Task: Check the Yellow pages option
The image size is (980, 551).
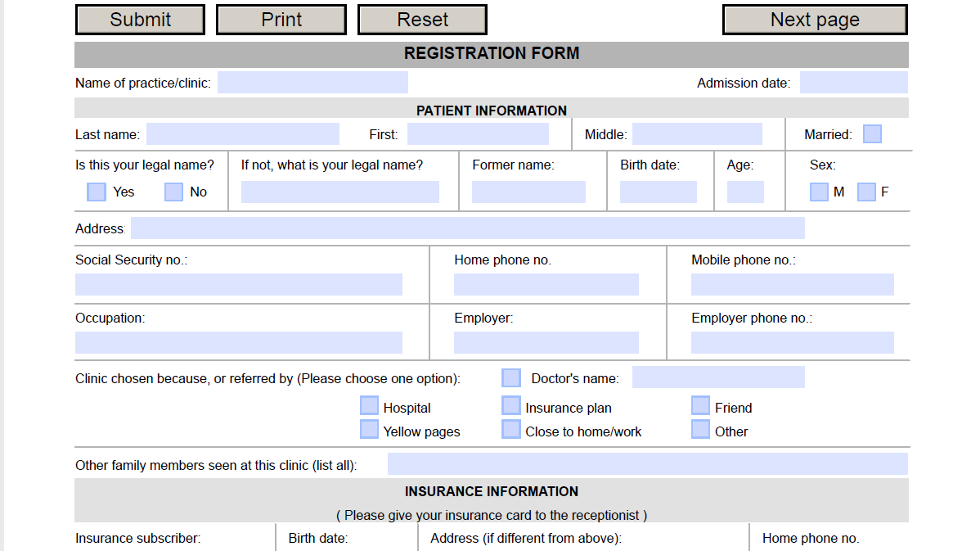Action: (x=370, y=429)
